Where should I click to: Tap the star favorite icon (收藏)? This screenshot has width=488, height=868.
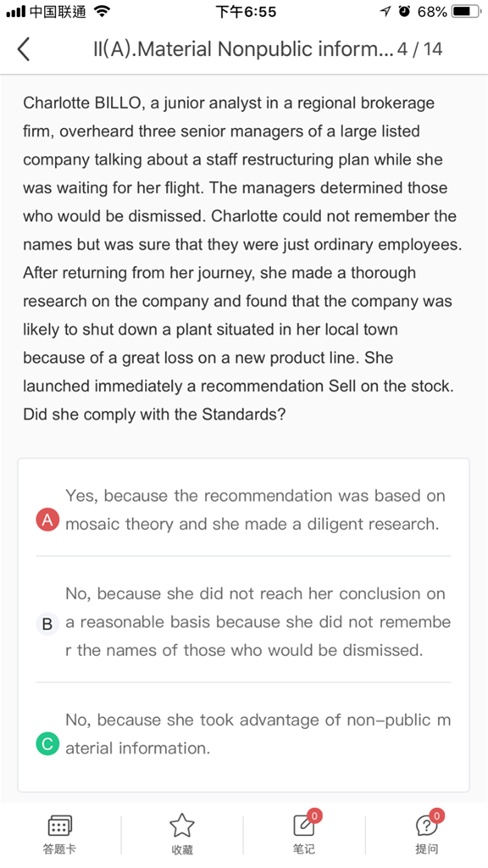pyautogui.click(x=182, y=826)
